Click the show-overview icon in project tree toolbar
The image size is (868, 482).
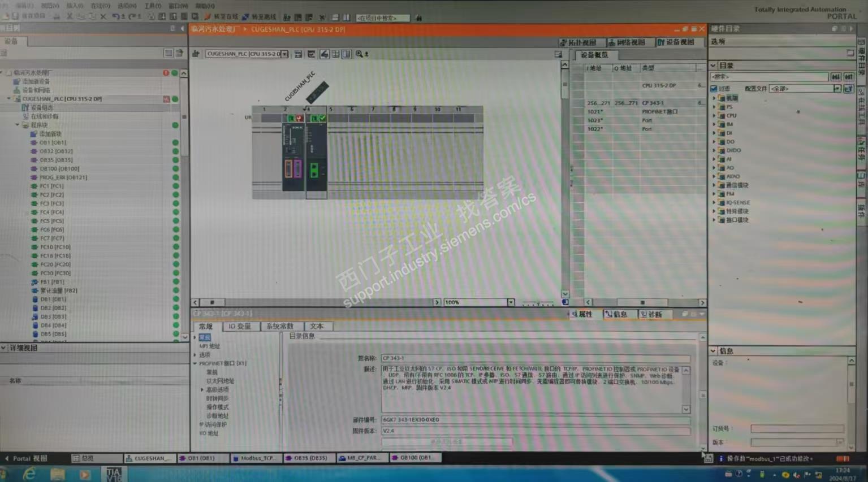click(169, 53)
